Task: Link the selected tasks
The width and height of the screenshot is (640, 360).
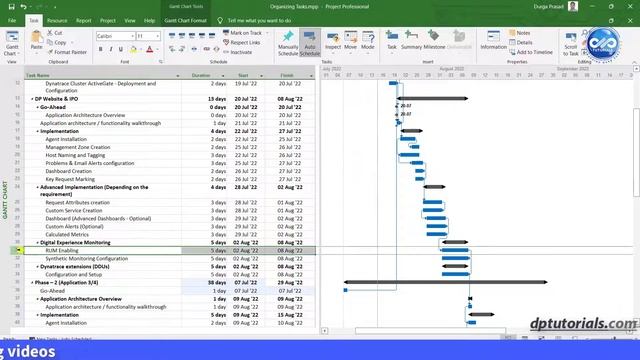Action: click(x=207, y=49)
